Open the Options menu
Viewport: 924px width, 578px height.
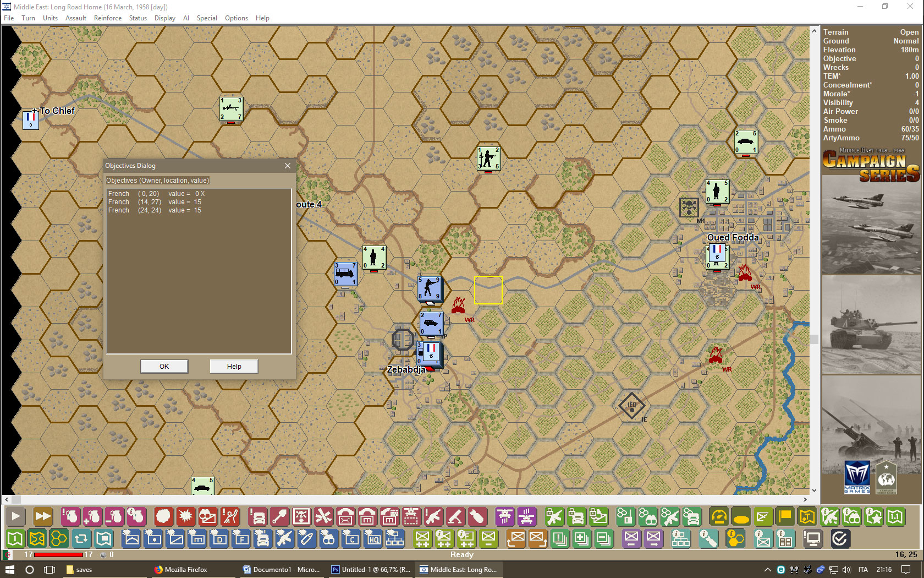pos(237,18)
